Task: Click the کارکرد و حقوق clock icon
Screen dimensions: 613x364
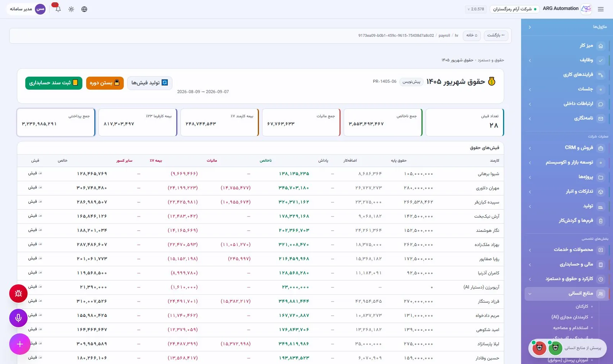Action: [x=601, y=279]
